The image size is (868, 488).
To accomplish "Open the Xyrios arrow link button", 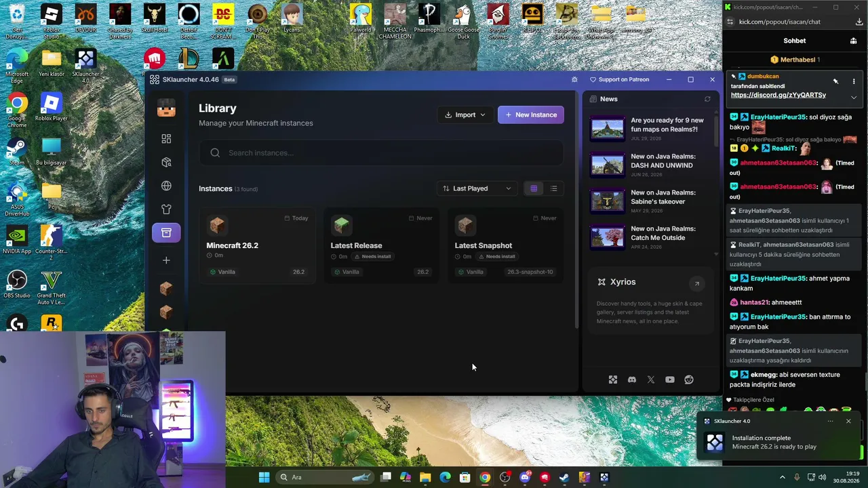I will coord(696,283).
